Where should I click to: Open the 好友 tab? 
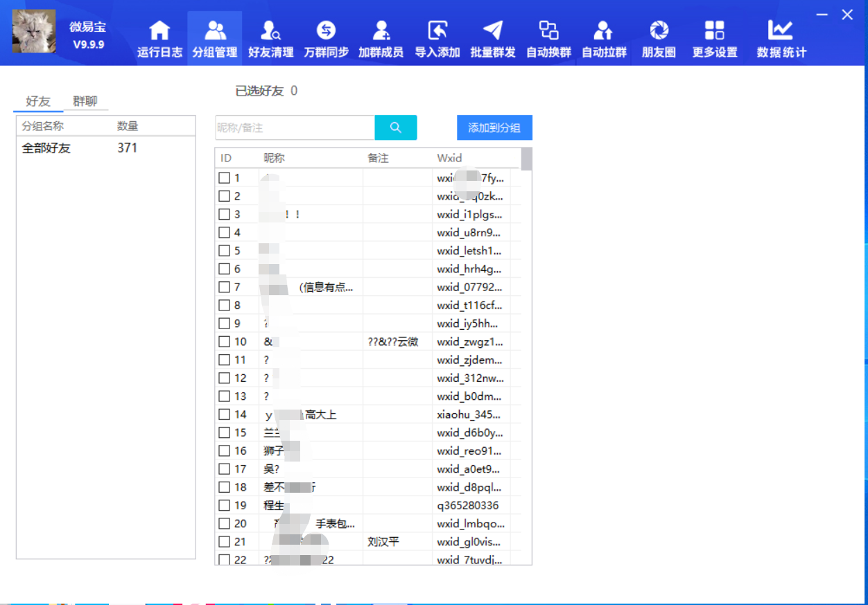pos(38,100)
